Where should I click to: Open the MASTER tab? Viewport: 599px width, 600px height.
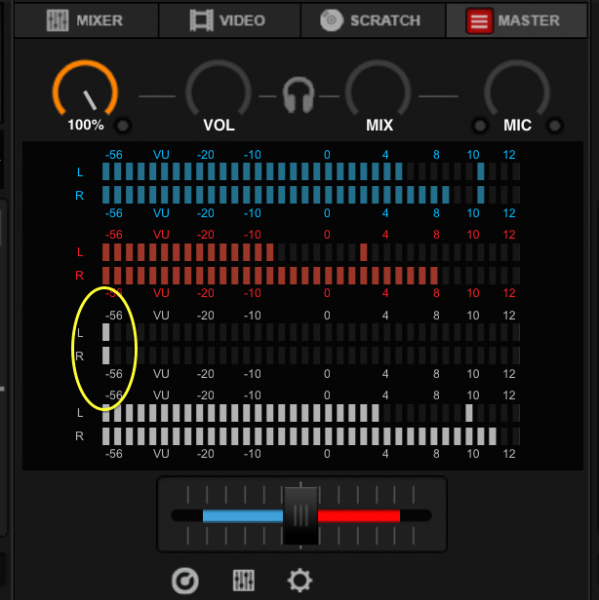pyautogui.click(x=516, y=21)
